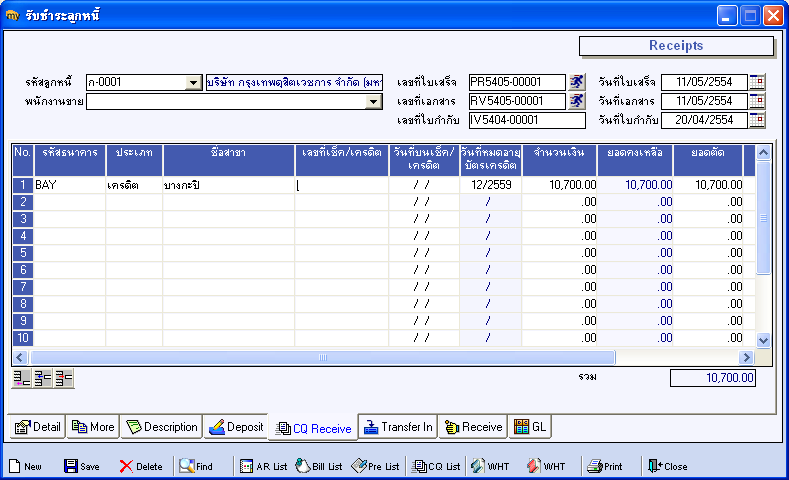This screenshot has width=789, height=480.
Task: Expand the customer code dropdown ก-0001
Action: pyautogui.click(x=194, y=83)
